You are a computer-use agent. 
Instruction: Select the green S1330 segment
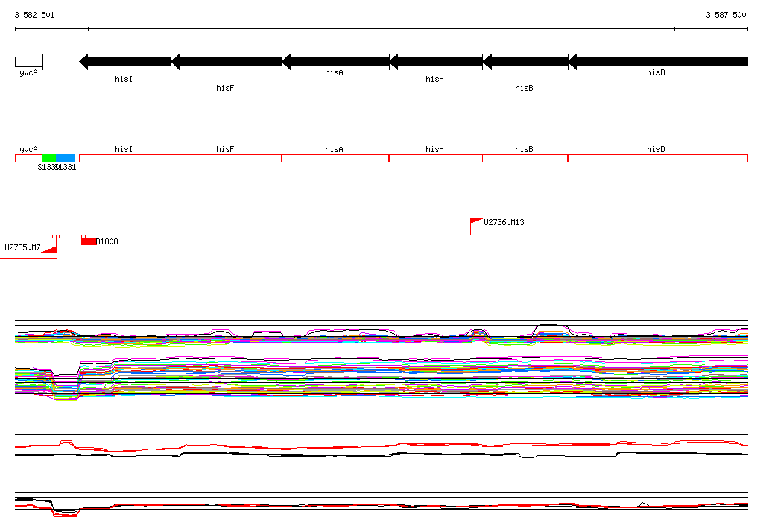49,158
